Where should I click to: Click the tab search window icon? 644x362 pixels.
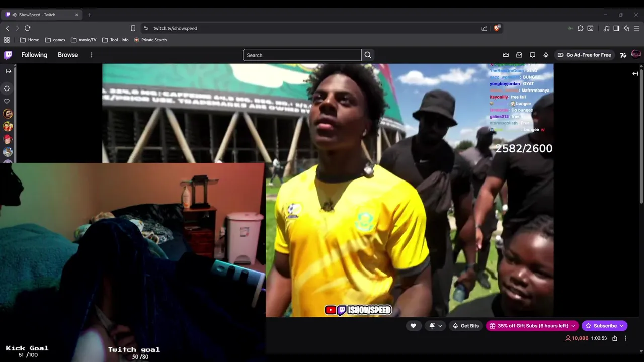tap(590, 28)
